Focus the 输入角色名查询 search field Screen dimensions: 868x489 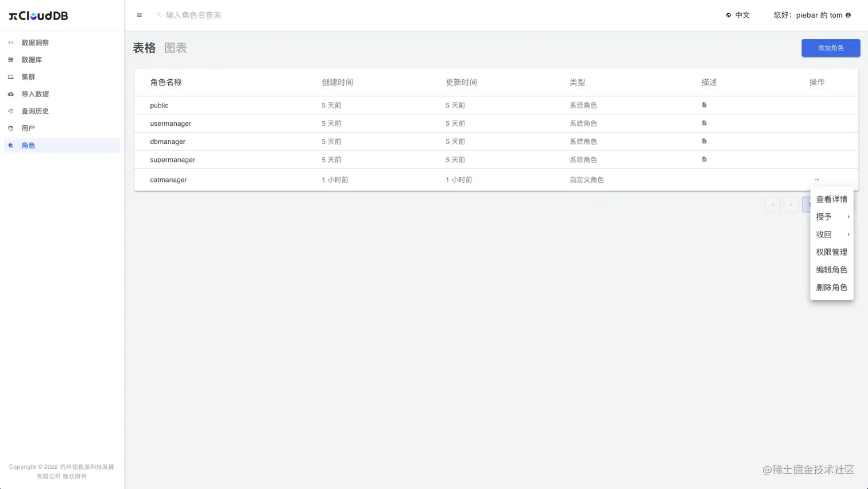[x=193, y=16]
